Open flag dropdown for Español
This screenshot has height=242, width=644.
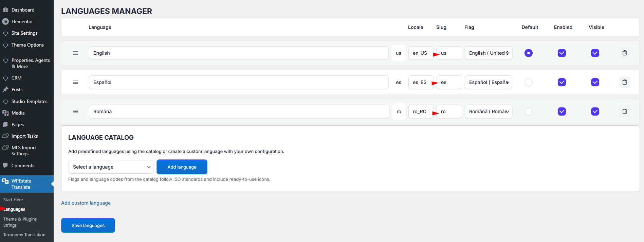pyautogui.click(x=488, y=82)
